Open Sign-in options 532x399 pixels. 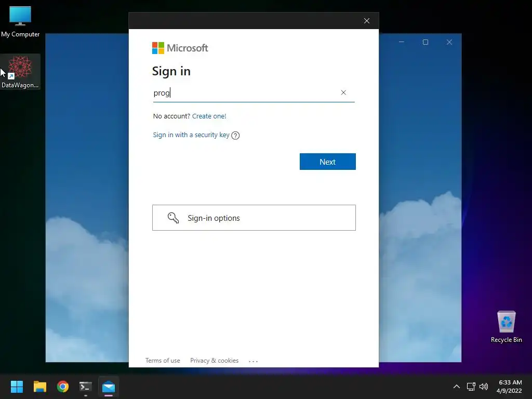pyautogui.click(x=254, y=218)
